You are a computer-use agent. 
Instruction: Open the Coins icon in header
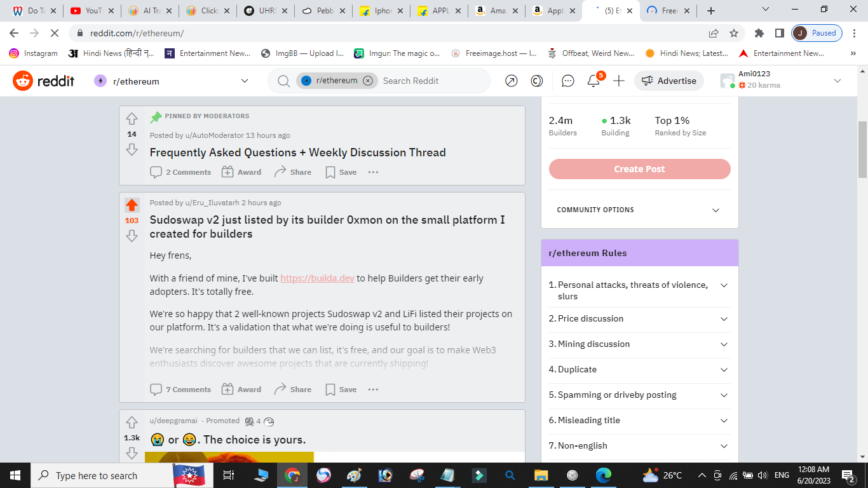[x=537, y=81]
